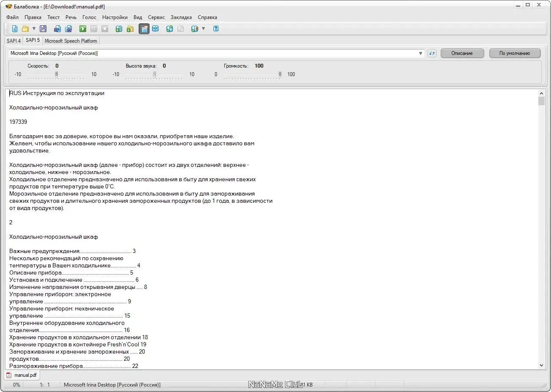Save the document with the floppy icon
The height and width of the screenshot is (392, 551).
[43, 29]
